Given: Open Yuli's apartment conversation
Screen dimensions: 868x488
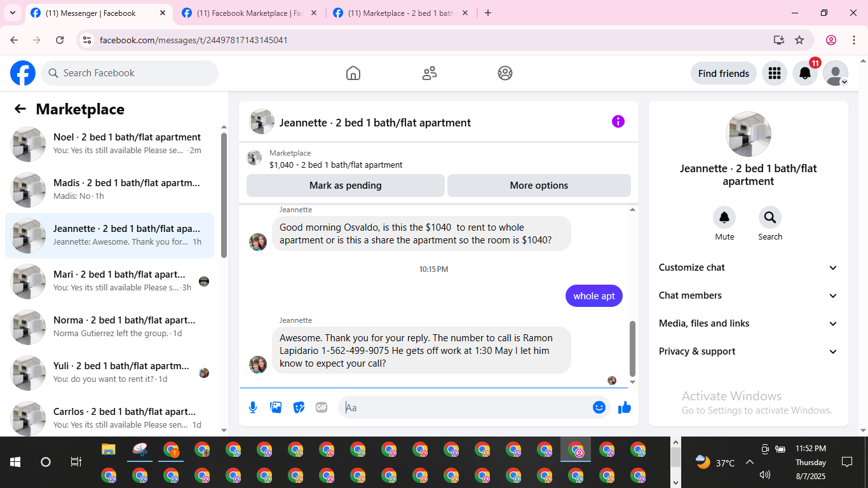Looking at the screenshot, I should coord(110,373).
